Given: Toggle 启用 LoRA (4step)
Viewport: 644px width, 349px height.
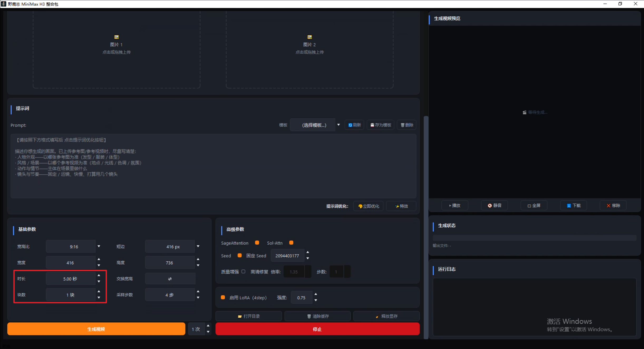Looking at the screenshot, I should (223, 297).
